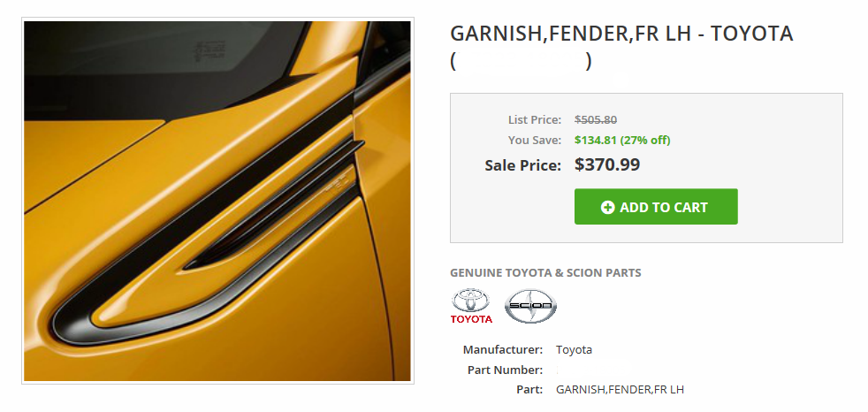Click the $370.99 sale price
Viewport: 868px width, 412px height.
[607, 164]
